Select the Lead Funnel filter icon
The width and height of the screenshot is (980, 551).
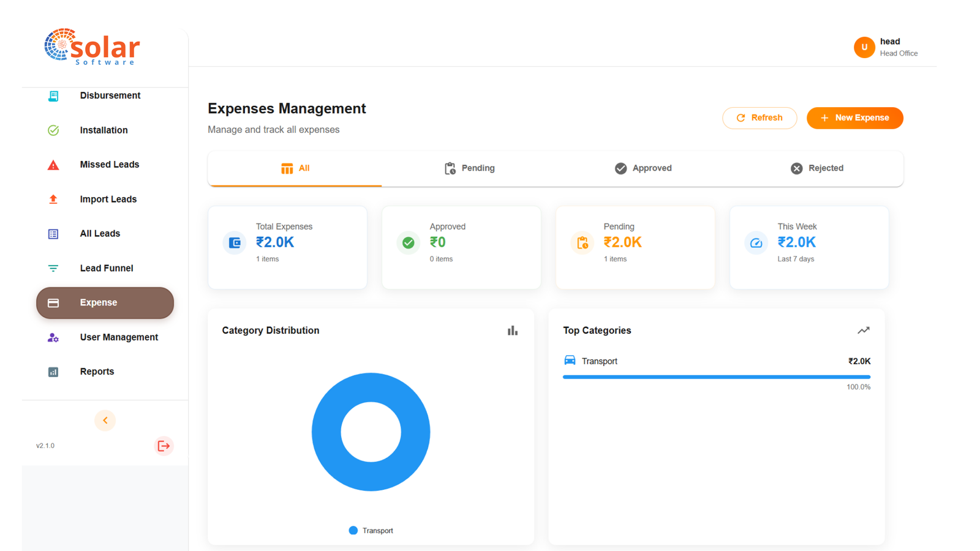click(53, 268)
